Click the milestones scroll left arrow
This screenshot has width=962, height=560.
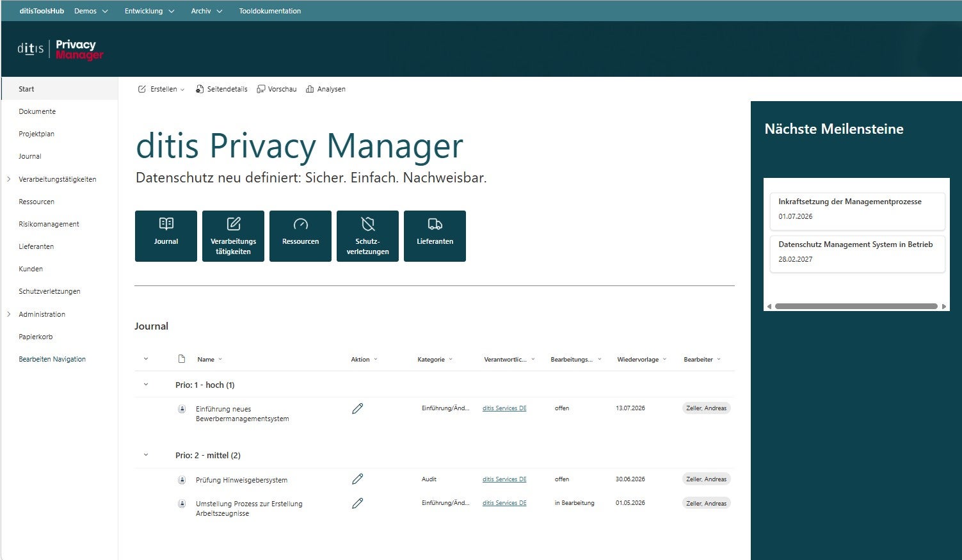tap(769, 307)
